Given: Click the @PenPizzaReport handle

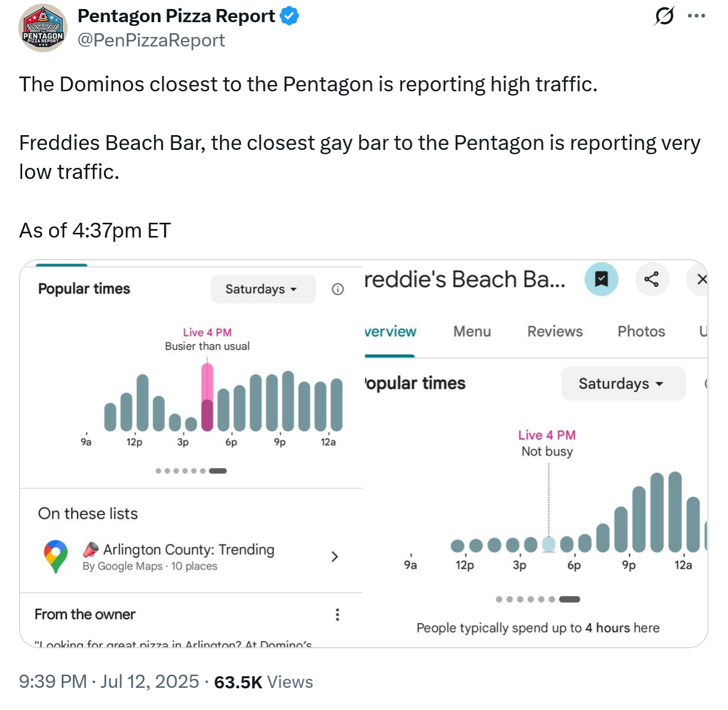Looking at the screenshot, I should tap(151, 40).
